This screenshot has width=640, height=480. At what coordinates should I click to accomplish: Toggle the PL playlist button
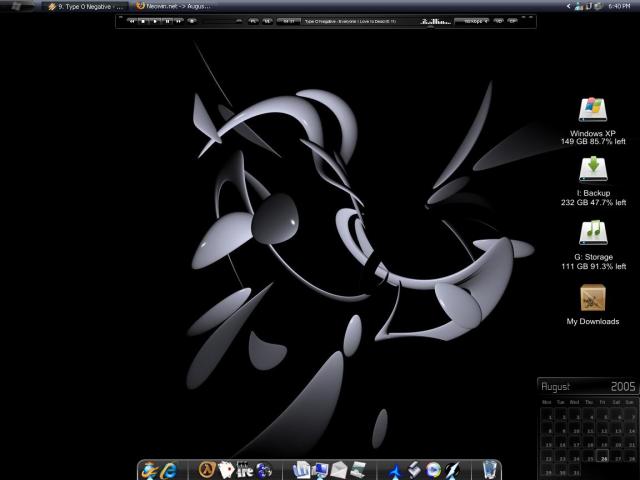pyautogui.click(x=253, y=21)
